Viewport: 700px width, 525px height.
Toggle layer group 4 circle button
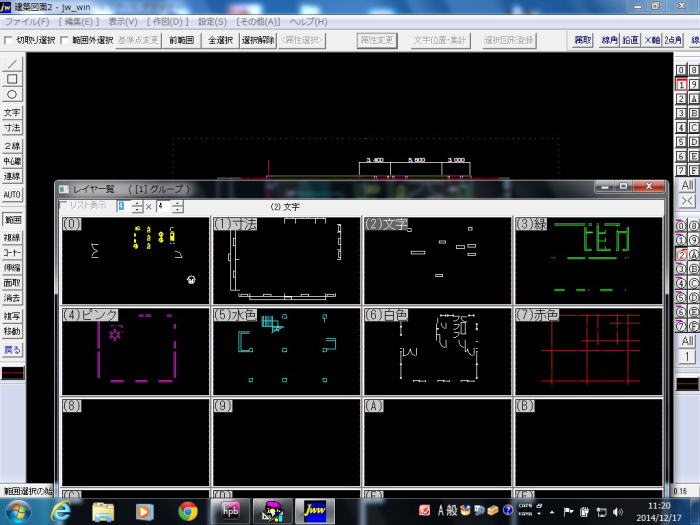681,283
